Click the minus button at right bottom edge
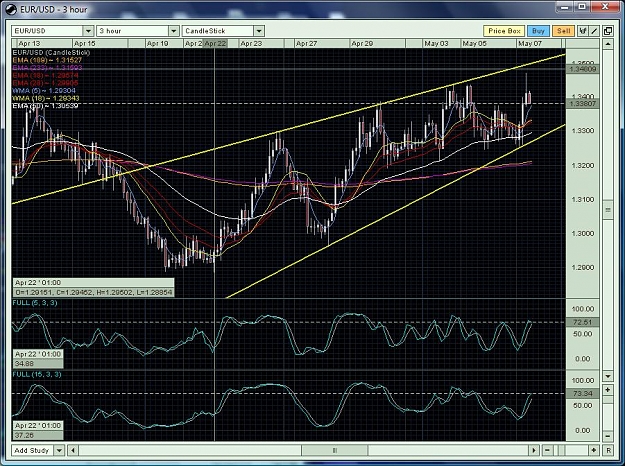Image resolution: width=625 pixels, height=466 pixels. [608, 436]
